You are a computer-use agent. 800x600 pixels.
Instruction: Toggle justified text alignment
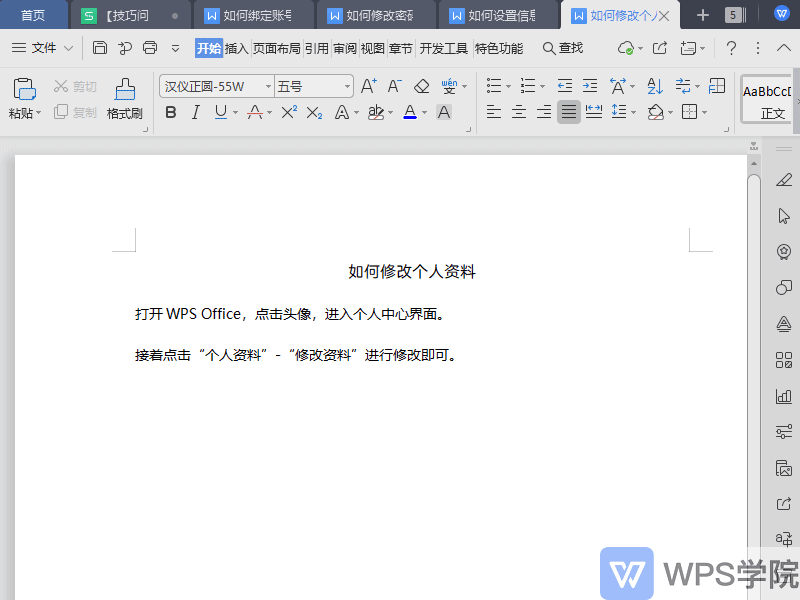568,112
